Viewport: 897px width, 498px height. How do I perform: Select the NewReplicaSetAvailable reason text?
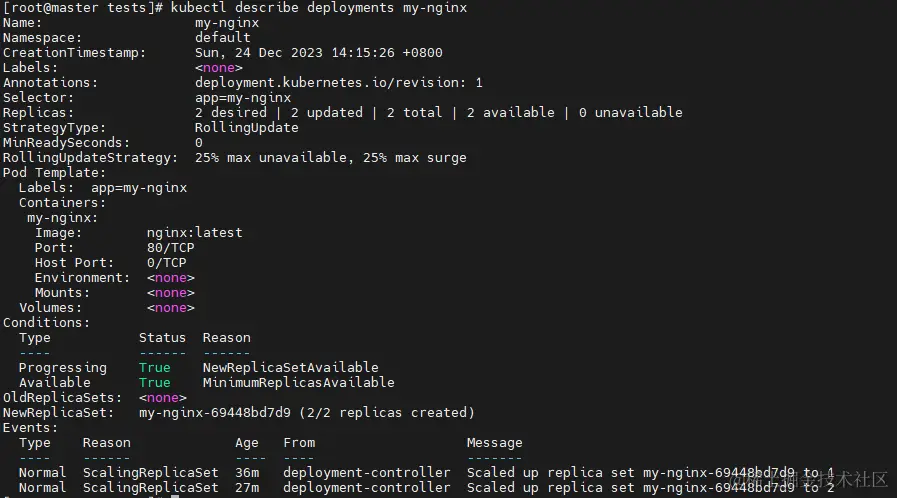291,368
